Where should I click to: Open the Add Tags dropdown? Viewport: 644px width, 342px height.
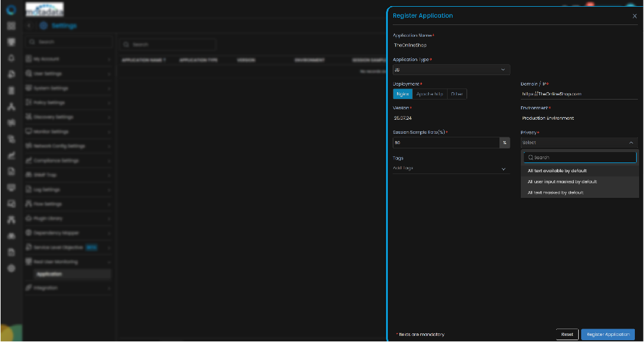451,169
